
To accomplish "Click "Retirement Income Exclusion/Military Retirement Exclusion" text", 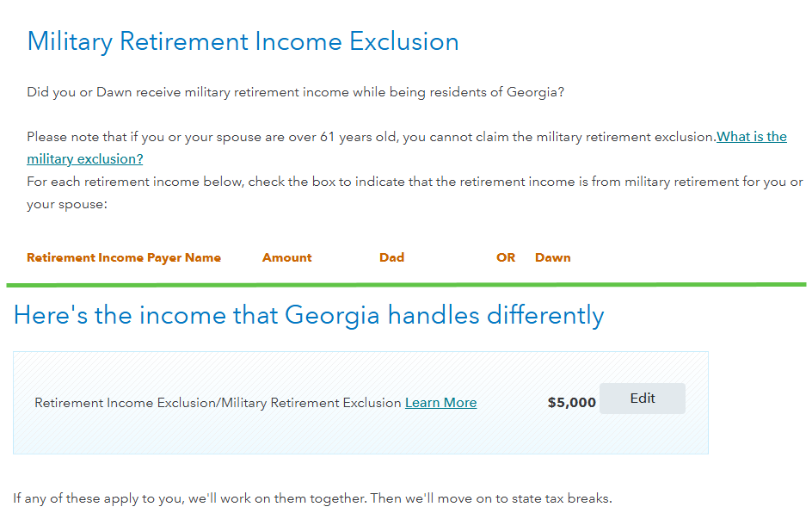I will click(x=218, y=402).
